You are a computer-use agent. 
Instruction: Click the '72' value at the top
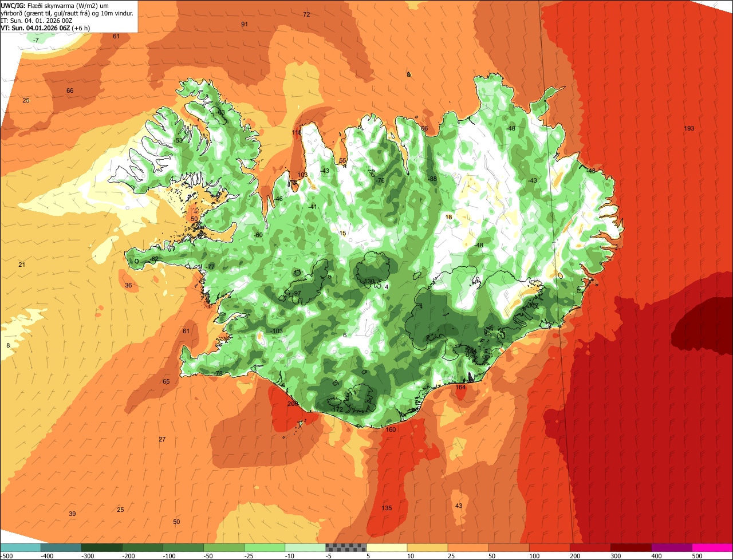pyautogui.click(x=306, y=14)
